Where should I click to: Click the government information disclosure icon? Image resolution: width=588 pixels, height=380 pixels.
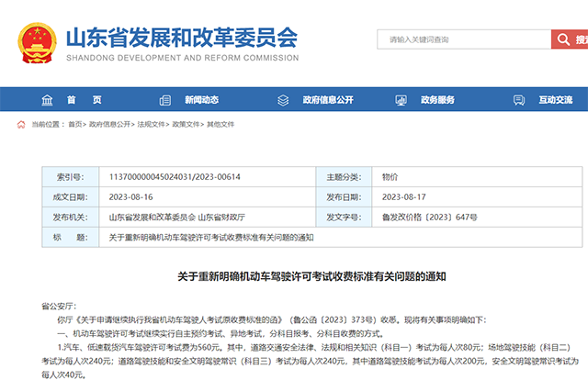285,99
